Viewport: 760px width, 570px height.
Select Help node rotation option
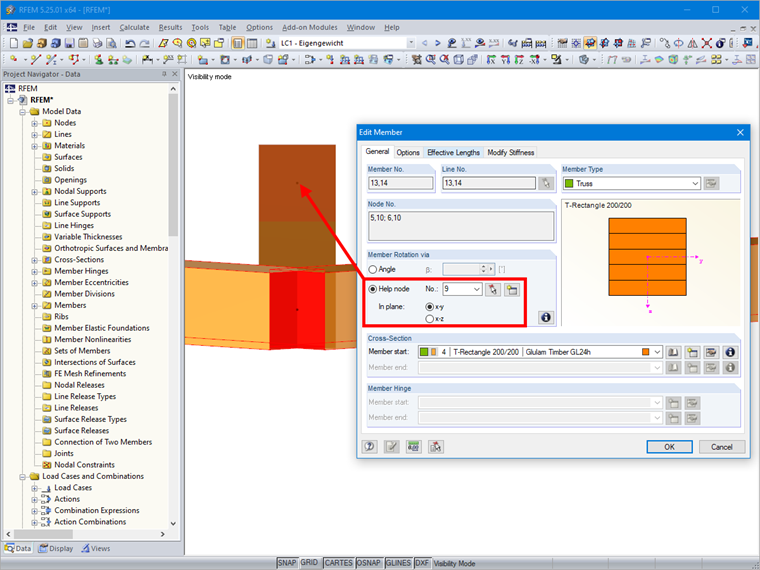pos(372,289)
